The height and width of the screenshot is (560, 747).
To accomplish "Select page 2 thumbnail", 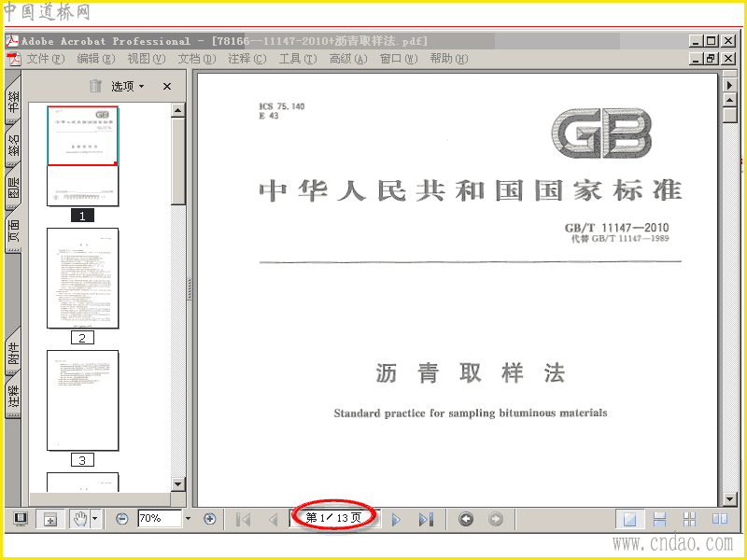I will (82, 278).
